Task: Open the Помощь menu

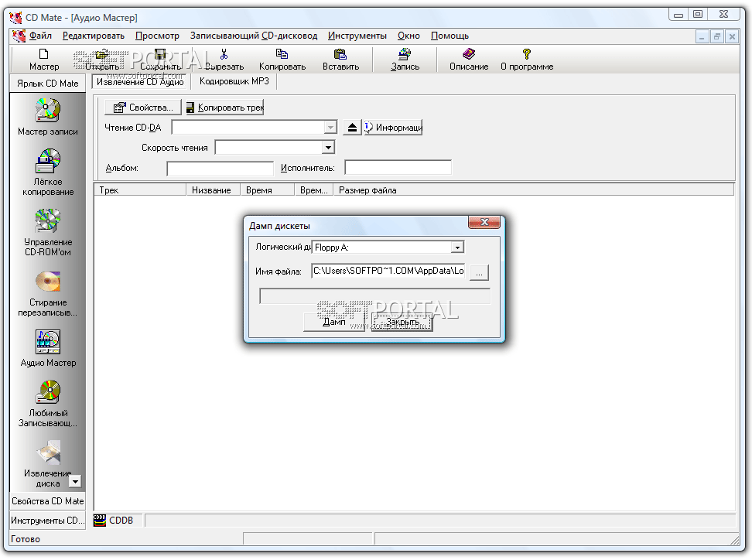Action: pos(449,36)
